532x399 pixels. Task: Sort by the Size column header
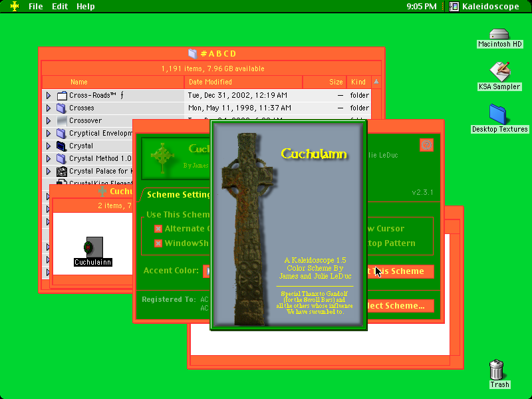(325, 82)
